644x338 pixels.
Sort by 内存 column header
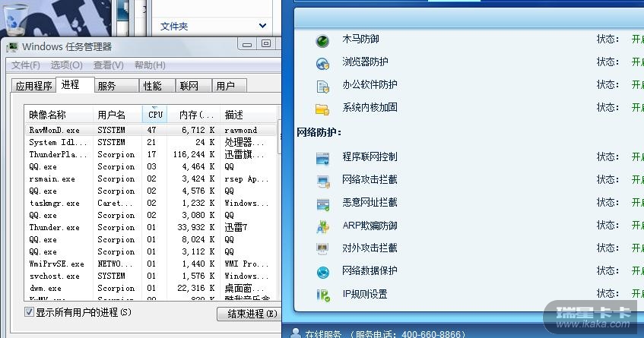point(193,115)
